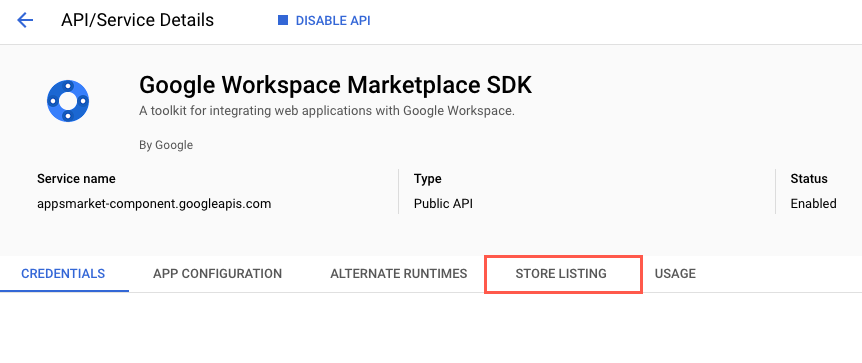Screen dimensions: 862x363
Task: Click the Status label
Action: tap(809, 179)
